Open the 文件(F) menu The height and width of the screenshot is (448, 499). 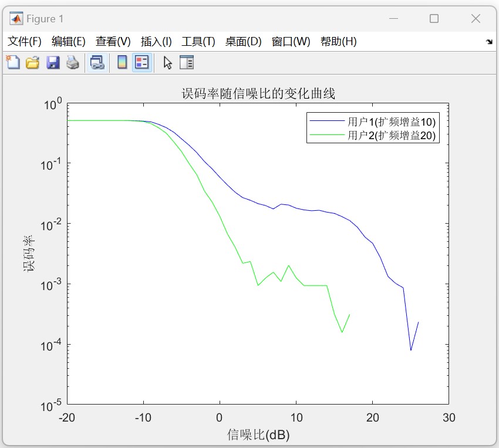[x=25, y=41]
